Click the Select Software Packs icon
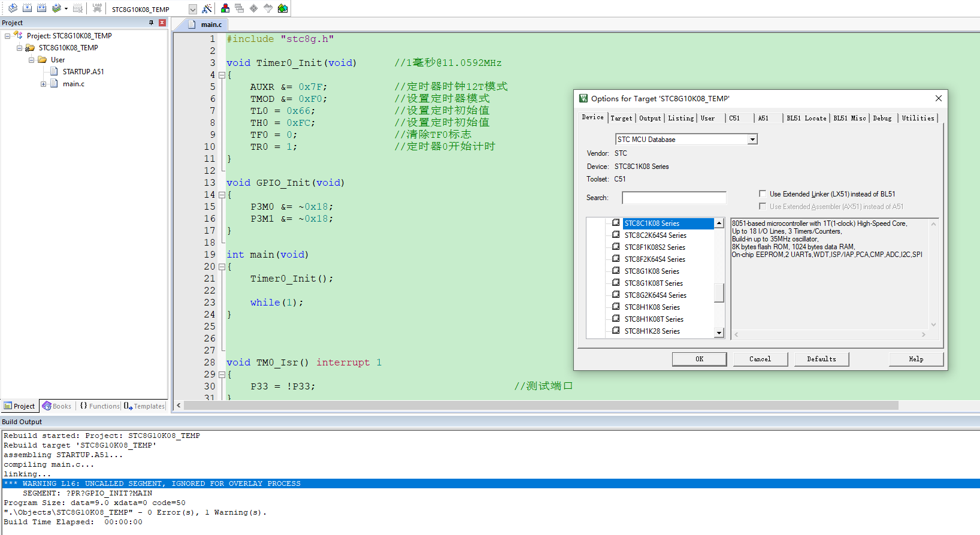The height and width of the screenshot is (535, 980). coord(268,8)
